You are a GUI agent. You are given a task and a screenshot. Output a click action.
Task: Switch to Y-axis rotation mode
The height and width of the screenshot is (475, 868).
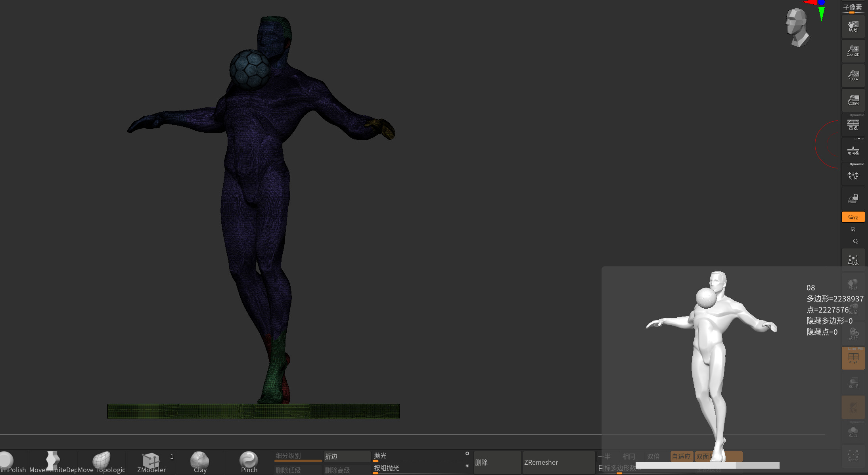(x=853, y=229)
